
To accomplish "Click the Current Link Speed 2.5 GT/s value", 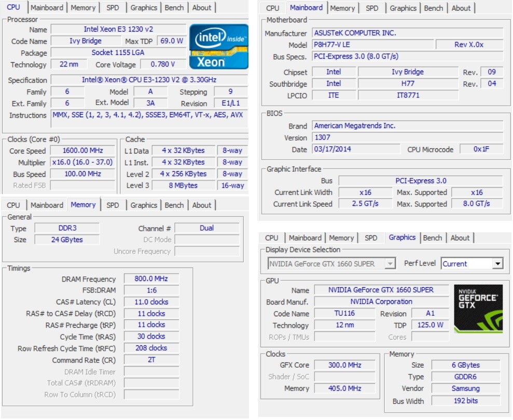I will tap(365, 204).
